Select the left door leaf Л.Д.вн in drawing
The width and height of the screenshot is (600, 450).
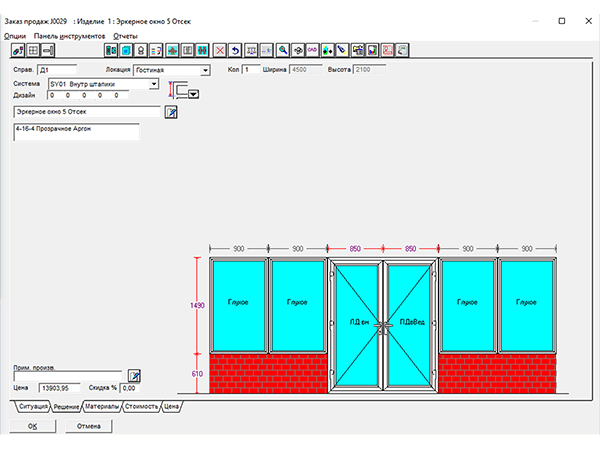click(x=357, y=321)
